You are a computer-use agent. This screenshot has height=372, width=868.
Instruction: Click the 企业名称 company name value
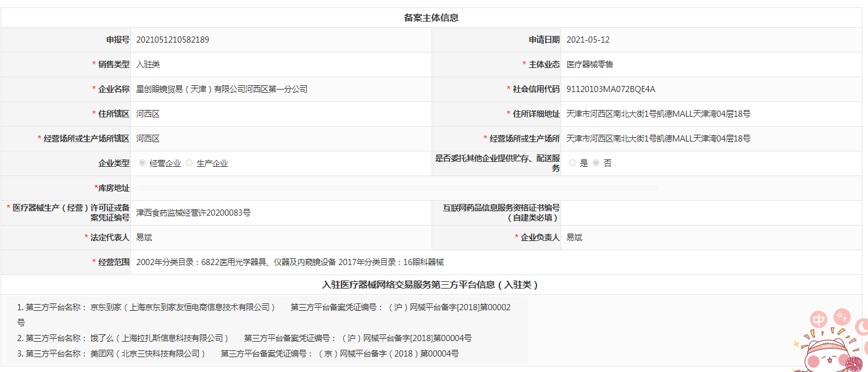coord(222,89)
